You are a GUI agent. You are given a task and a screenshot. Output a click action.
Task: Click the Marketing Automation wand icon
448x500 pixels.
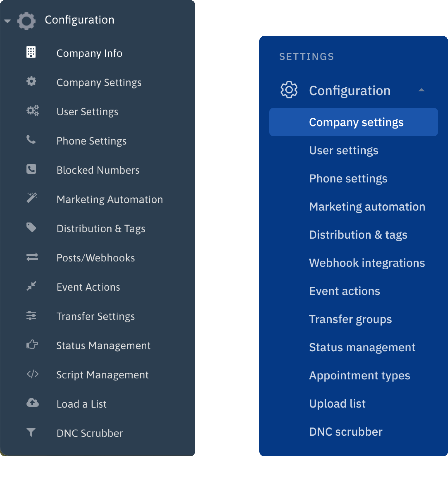[32, 198]
